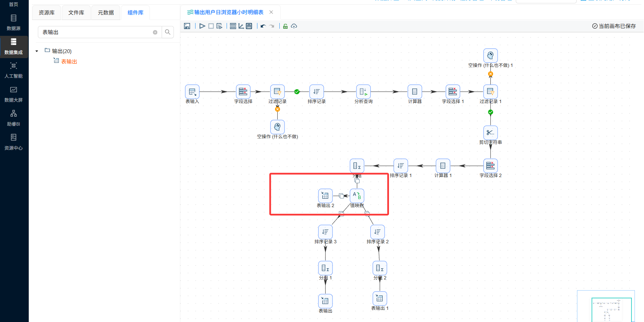This screenshot has width=644, height=322.
Task: Open 助睿BI in the left sidebar
Action: [x=14, y=118]
